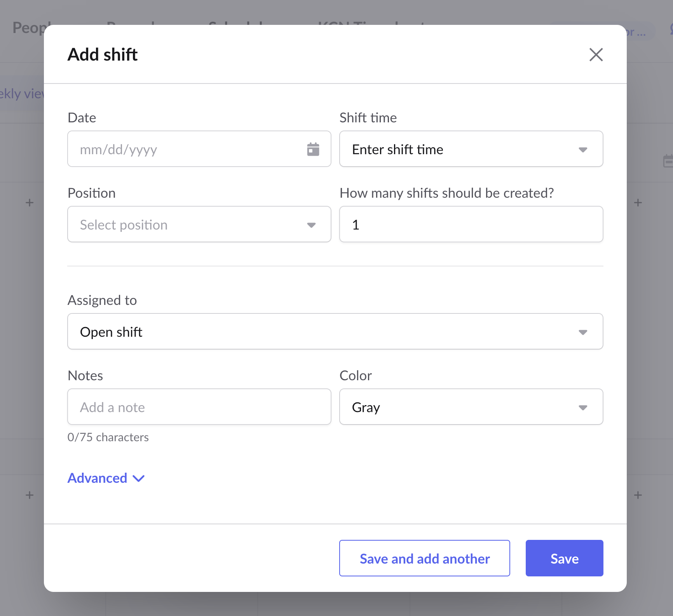
Task: Click the plus icon in the upper-right grid cell
Action: 638,202
